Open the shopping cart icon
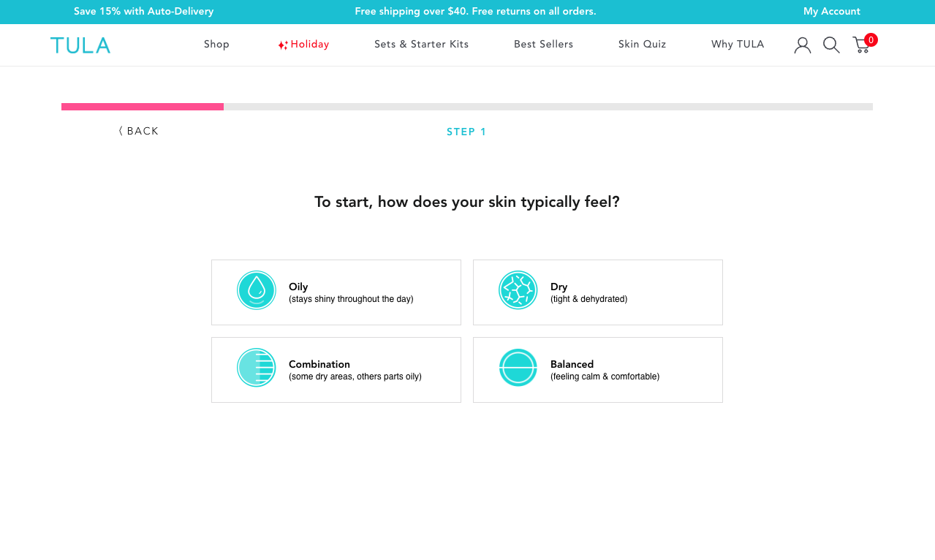This screenshot has height=560, width=935. (862, 45)
